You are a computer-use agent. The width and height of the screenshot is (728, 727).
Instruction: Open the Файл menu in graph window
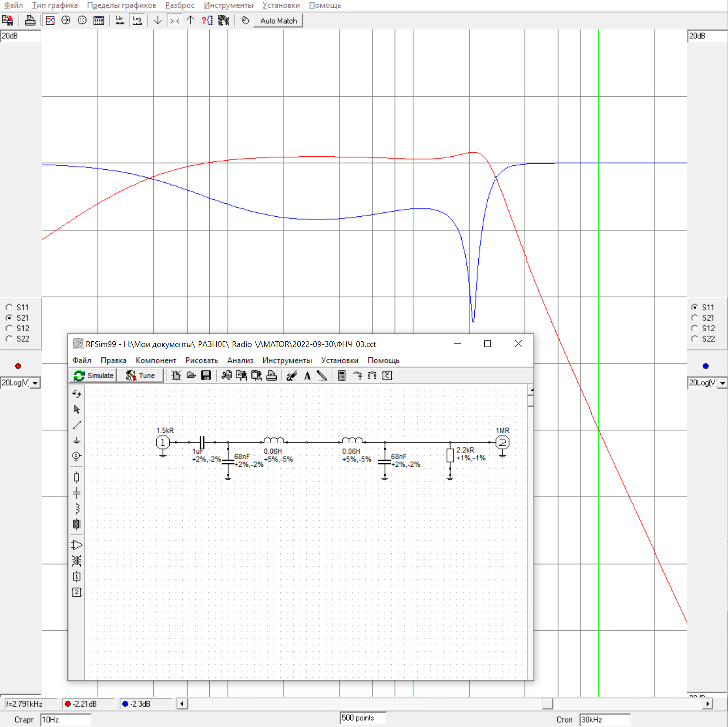pyautogui.click(x=13, y=5)
